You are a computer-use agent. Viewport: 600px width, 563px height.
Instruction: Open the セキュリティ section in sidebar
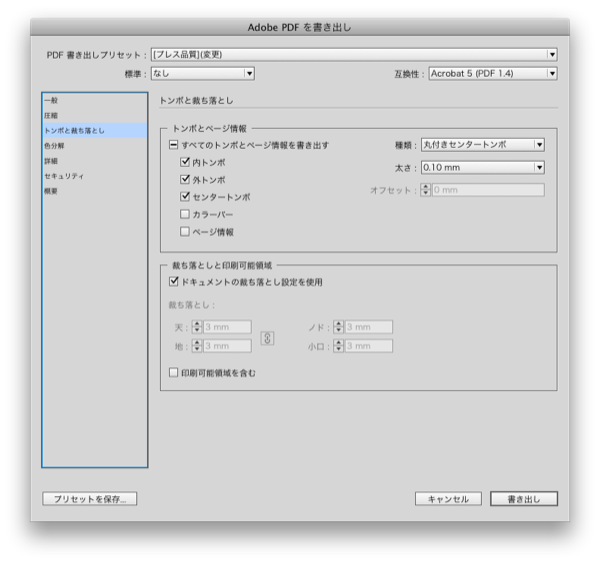[63, 175]
